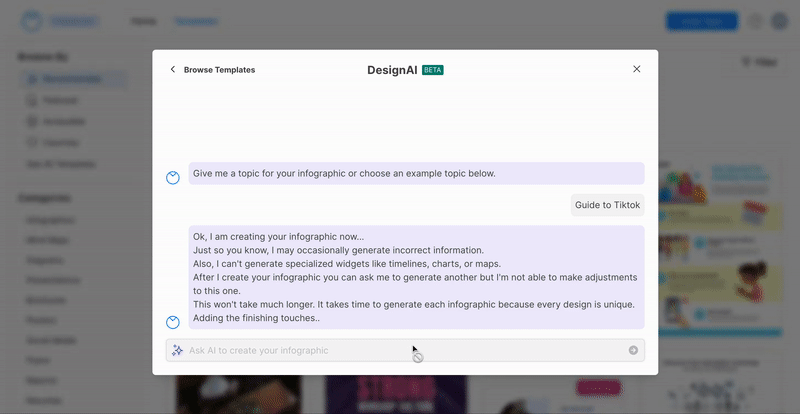
Task: Click the AI avatar beside the first message
Action: coord(173,178)
